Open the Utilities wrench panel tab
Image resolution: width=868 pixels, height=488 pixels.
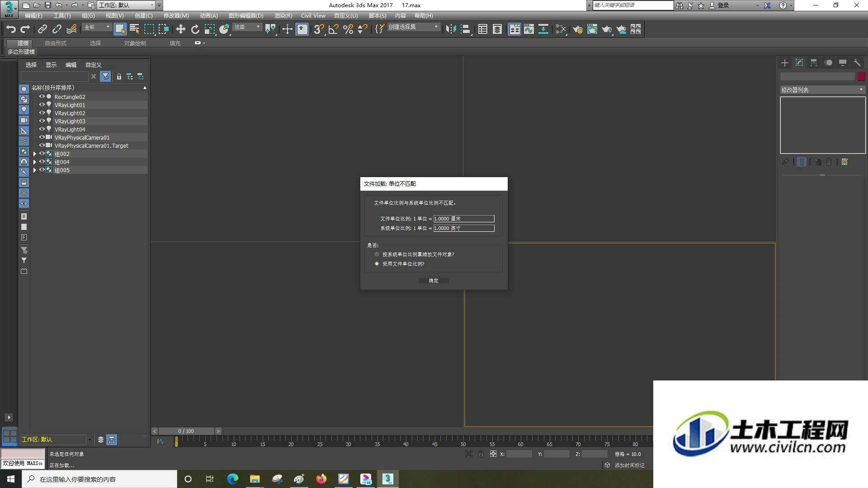pos(857,63)
